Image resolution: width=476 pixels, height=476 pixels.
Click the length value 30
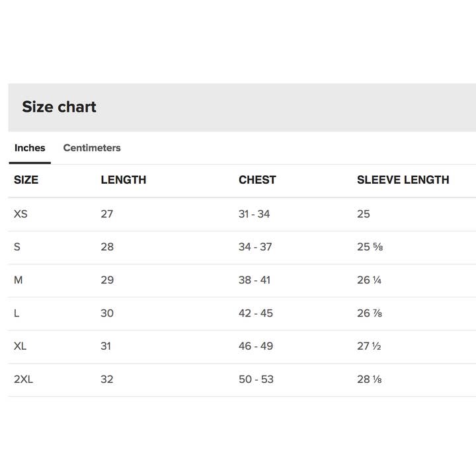(107, 313)
